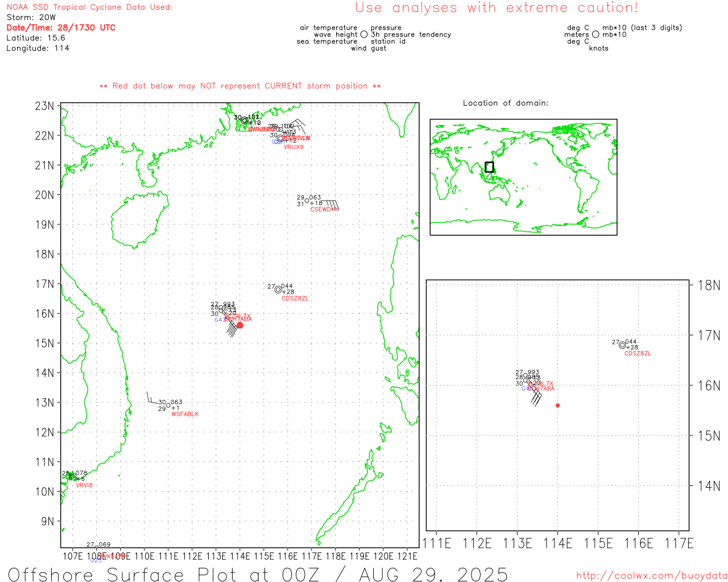Screen dimensions: 728x582
Task: Click the 'station id' legend label
Action: click(x=388, y=41)
